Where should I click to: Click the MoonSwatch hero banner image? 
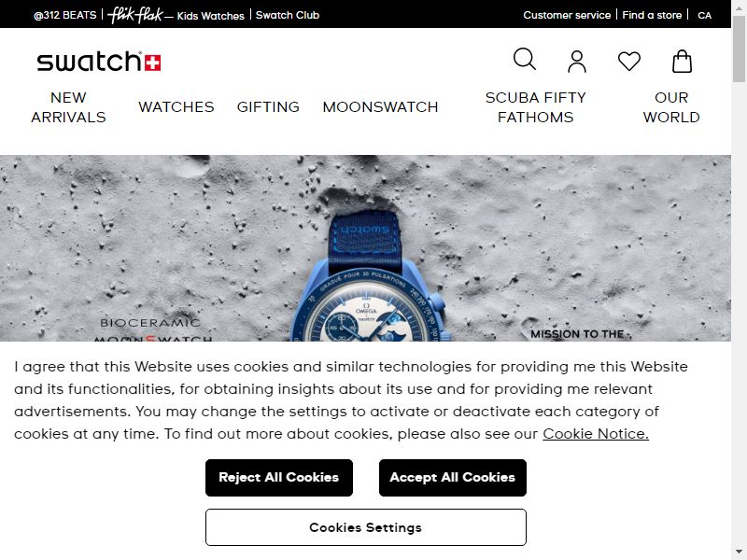click(365, 248)
